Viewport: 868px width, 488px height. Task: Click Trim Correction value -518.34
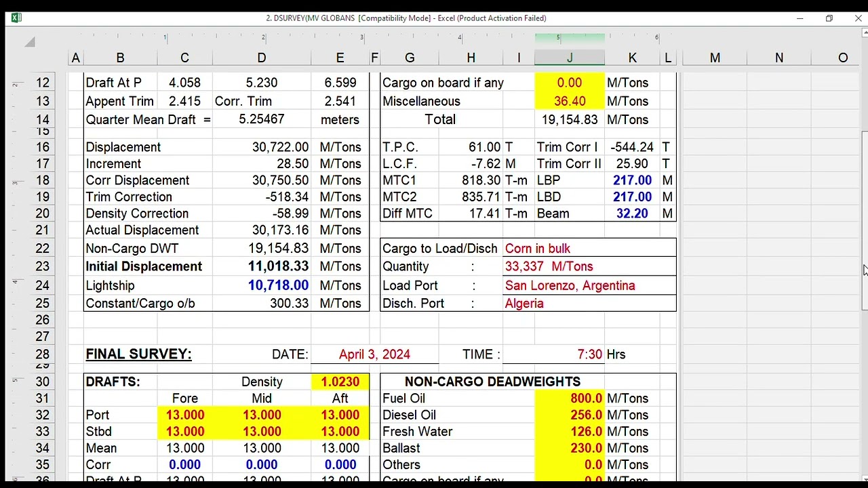pos(287,197)
